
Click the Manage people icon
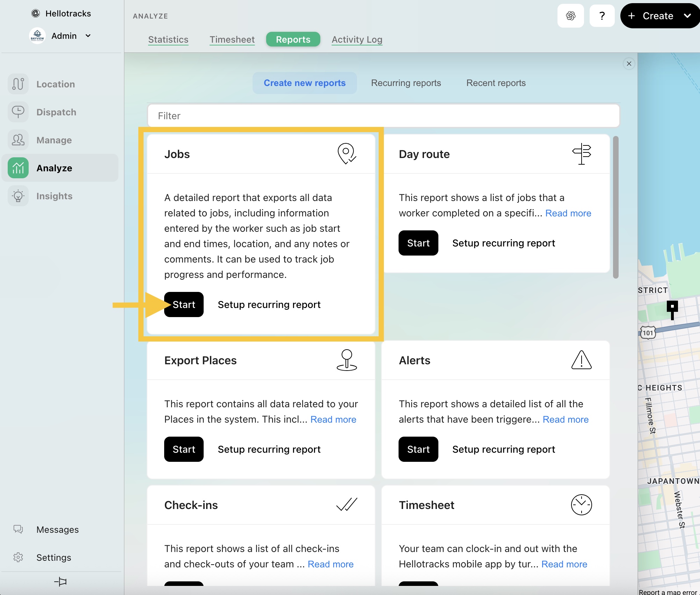[18, 140]
